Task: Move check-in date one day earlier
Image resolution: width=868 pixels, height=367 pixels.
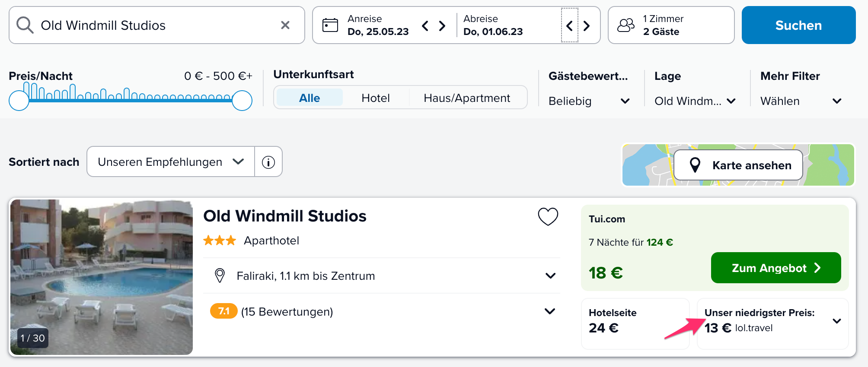Action: click(425, 26)
